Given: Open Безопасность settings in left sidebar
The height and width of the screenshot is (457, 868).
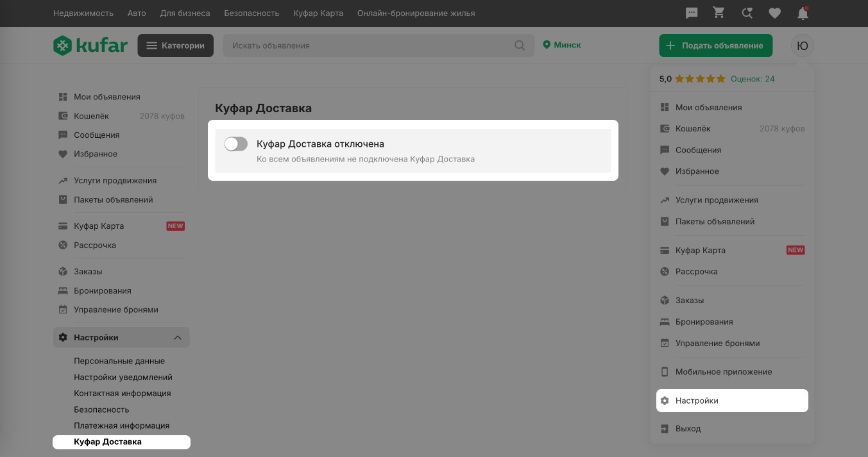Looking at the screenshot, I should coord(101,410).
